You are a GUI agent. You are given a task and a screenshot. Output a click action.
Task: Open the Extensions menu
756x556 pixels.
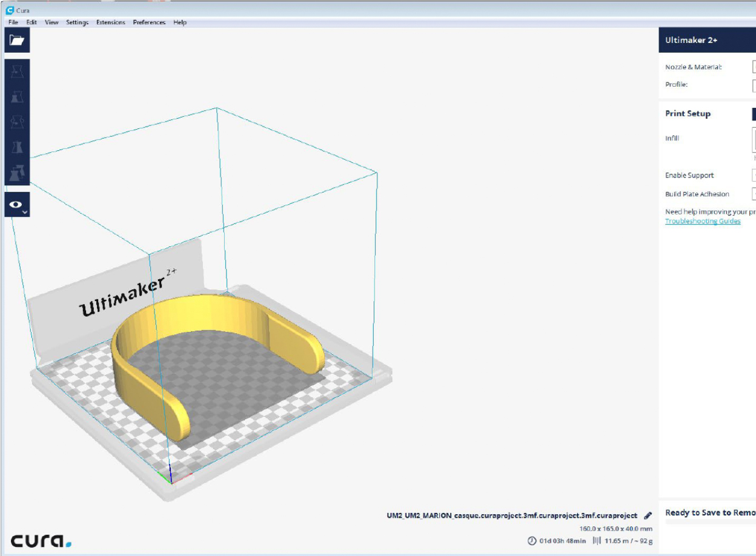pos(111,22)
